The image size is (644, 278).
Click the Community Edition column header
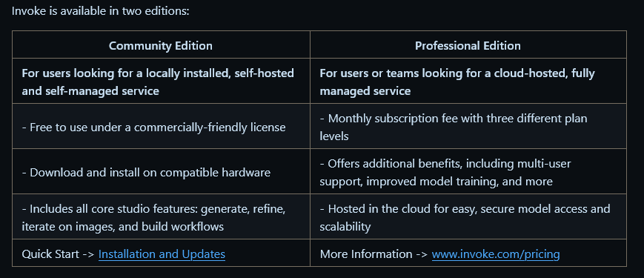click(x=161, y=44)
